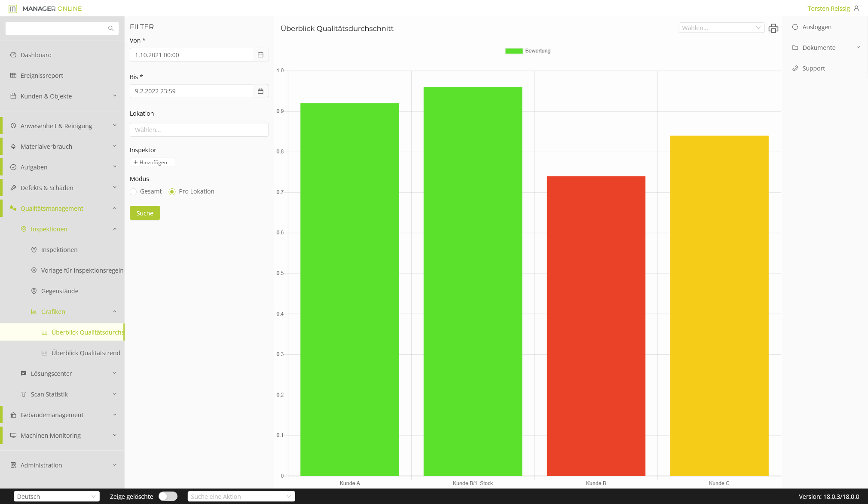This screenshot has width=868, height=504.
Task: Click the Suche button
Action: point(145,213)
